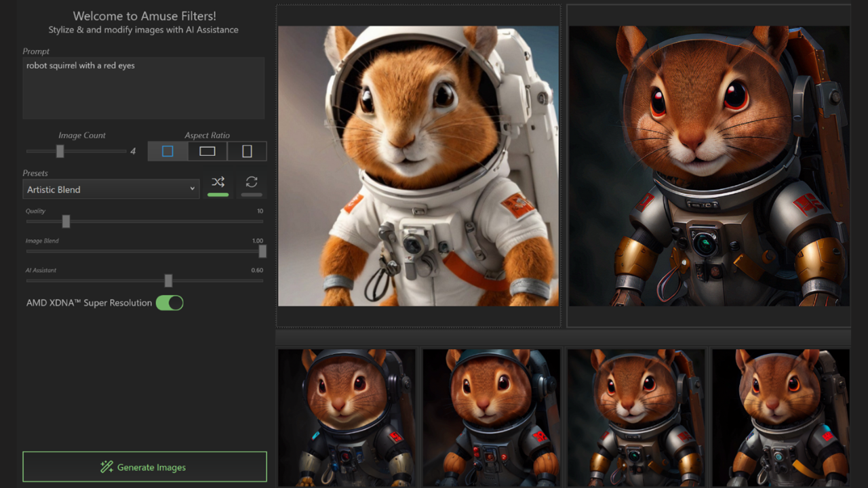Click the Quality slider handle
This screenshot has width=868, height=488.
pyautogui.click(x=66, y=221)
